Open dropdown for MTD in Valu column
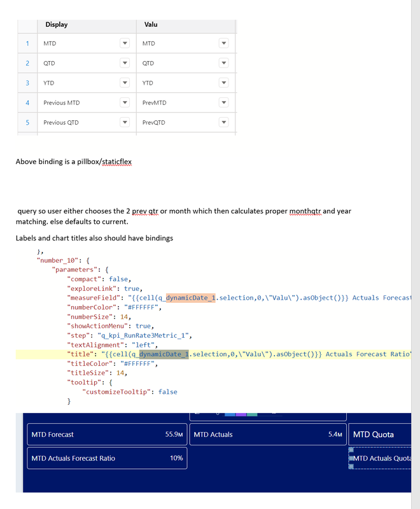Image resolution: width=420 pixels, height=509 pixels. [x=223, y=43]
